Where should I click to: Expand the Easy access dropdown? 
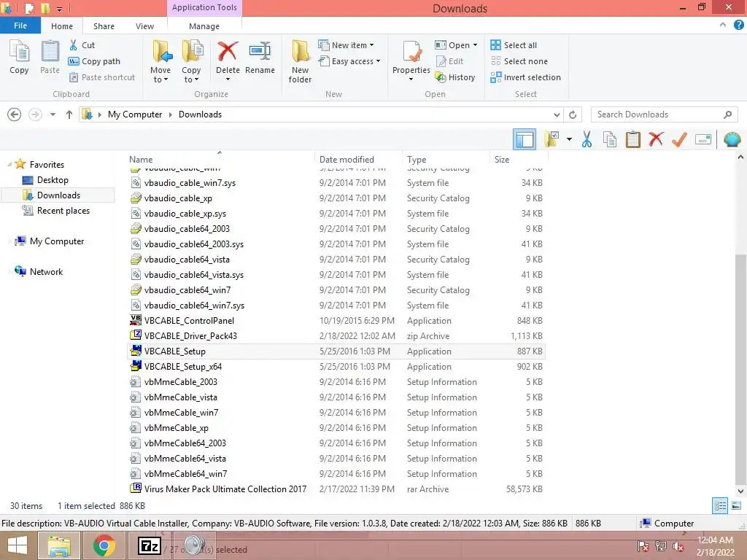click(x=379, y=61)
